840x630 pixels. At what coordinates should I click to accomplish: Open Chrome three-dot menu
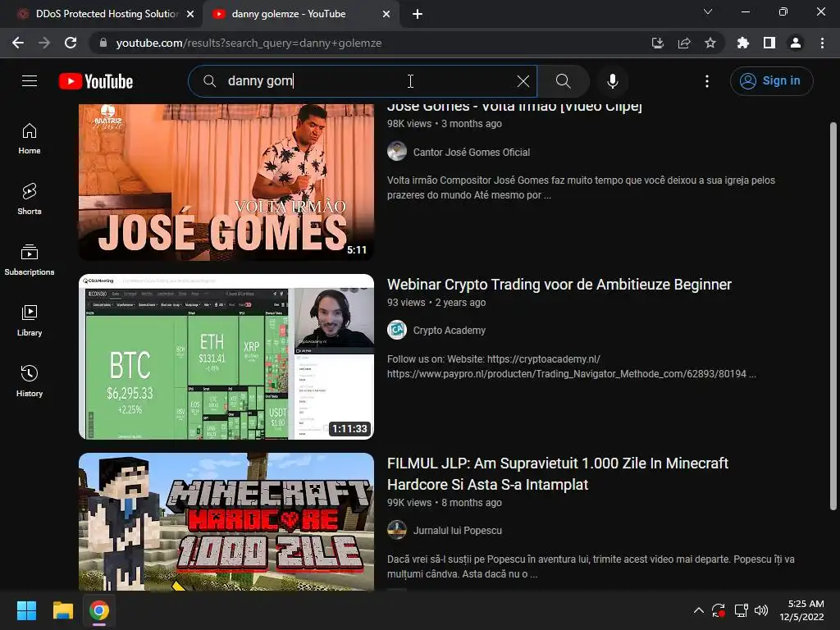pos(822,43)
